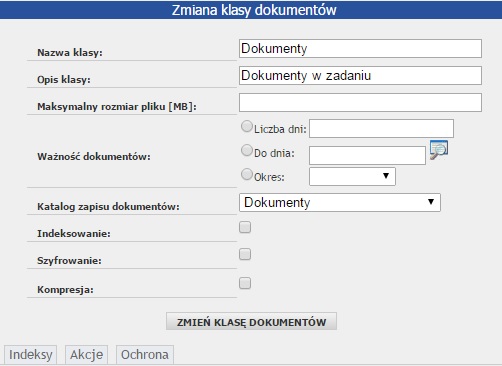502x366 pixels.
Task: Click the Liczba dni number field
Action: (381, 129)
